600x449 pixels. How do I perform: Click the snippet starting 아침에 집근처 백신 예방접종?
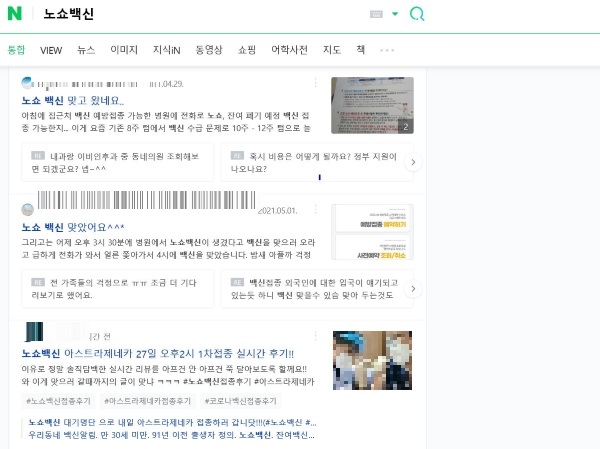pyautogui.click(x=166, y=122)
